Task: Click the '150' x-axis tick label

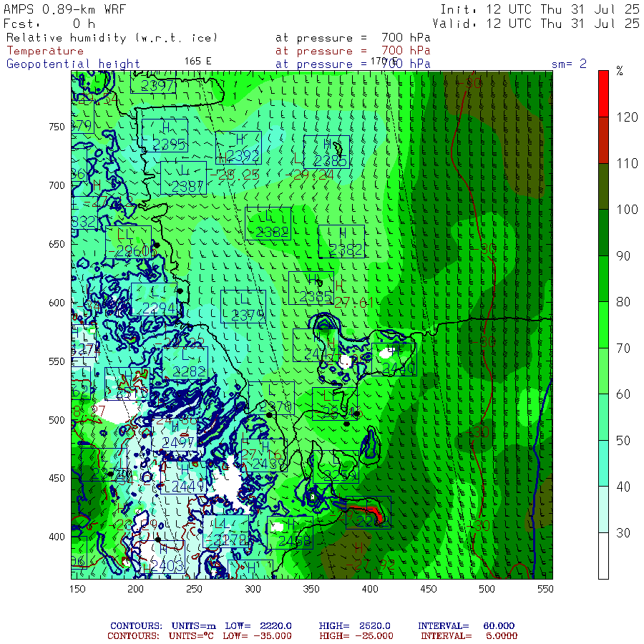Action: click(77, 589)
